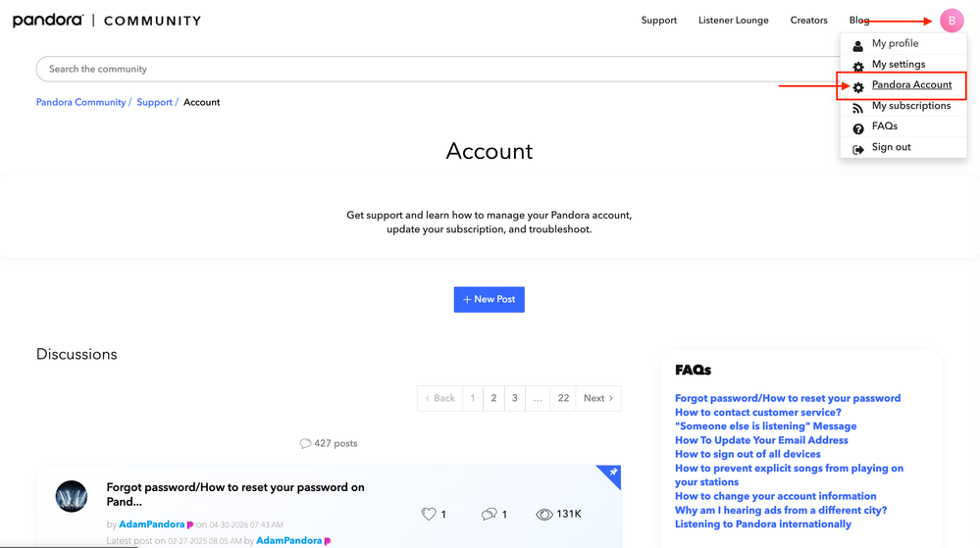Open the Creators navigation item

tap(808, 20)
